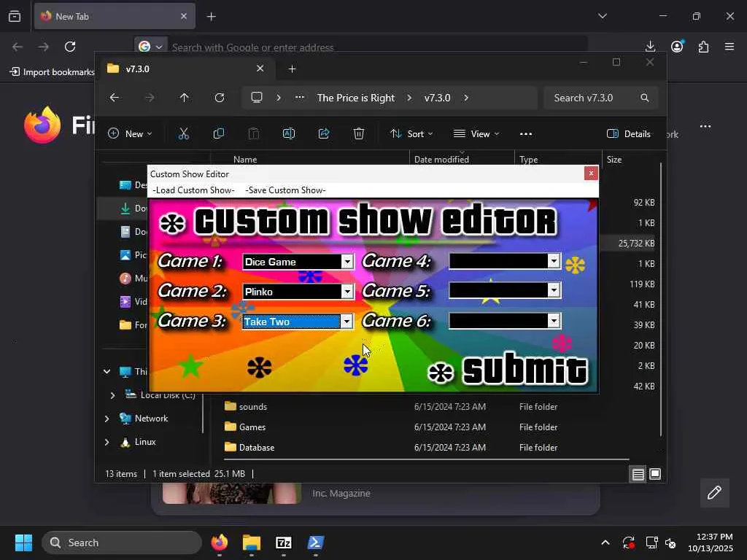The image size is (747, 560).
Task: Open the See more options in File Explorer toolbar
Action: [526, 134]
